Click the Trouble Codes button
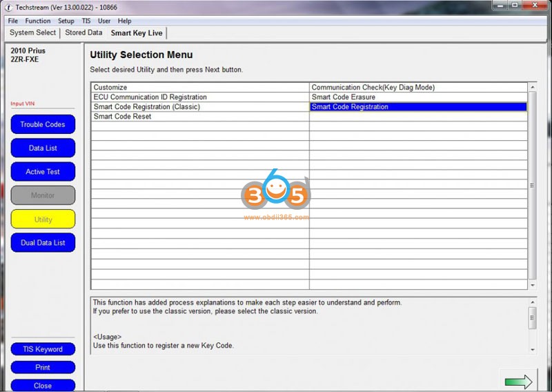The height and width of the screenshot is (392, 552). pos(43,124)
